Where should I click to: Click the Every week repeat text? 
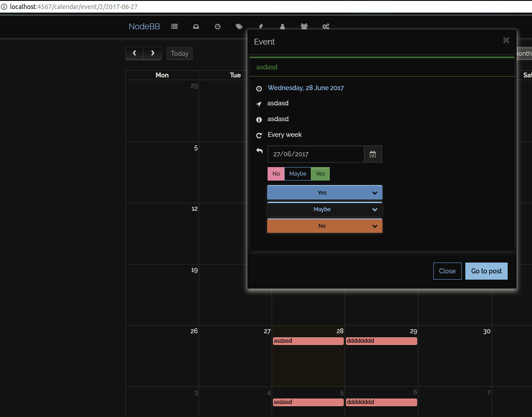tap(285, 135)
